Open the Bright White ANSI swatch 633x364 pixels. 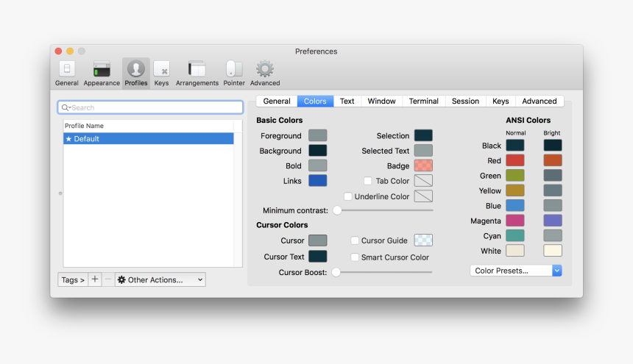pyautogui.click(x=553, y=251)
